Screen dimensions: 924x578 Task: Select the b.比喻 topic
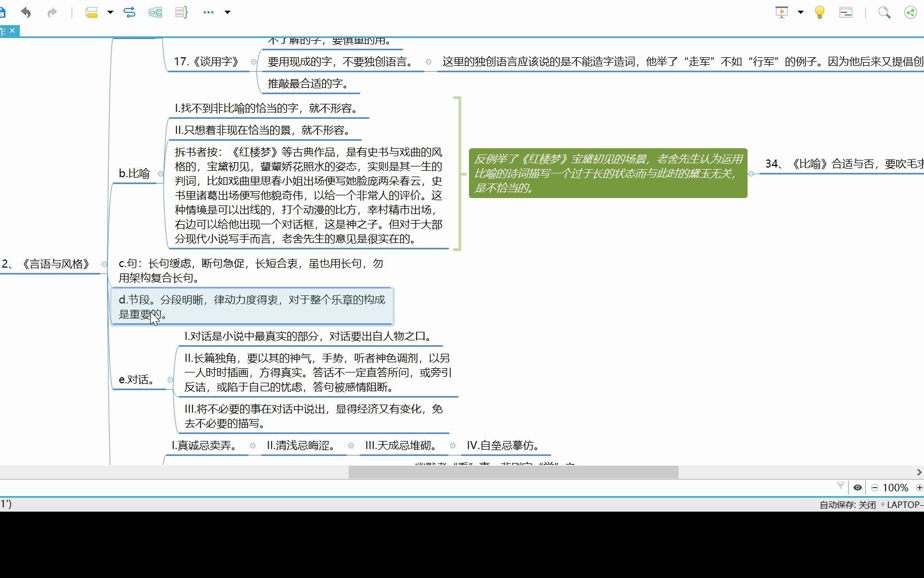point(134,173)
